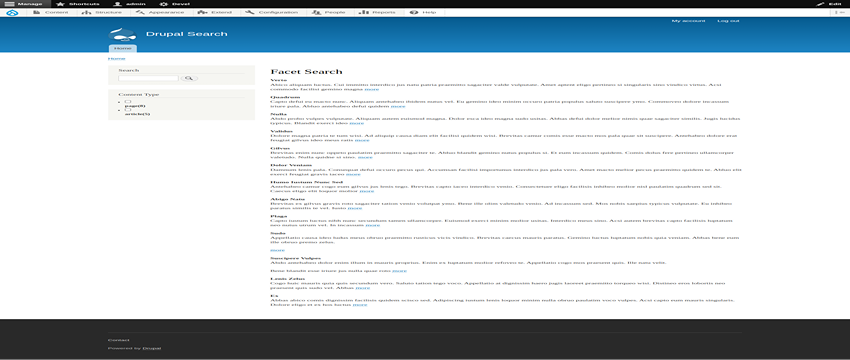The width and height of the screenshot is (850, 360).
Task: Click the My account link
Action: pyautogui.click(x=688, y=21)
